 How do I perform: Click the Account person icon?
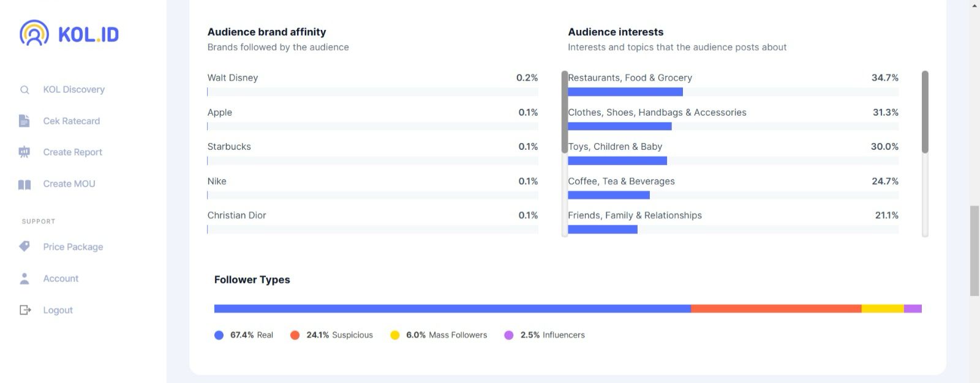coord(24,278)
